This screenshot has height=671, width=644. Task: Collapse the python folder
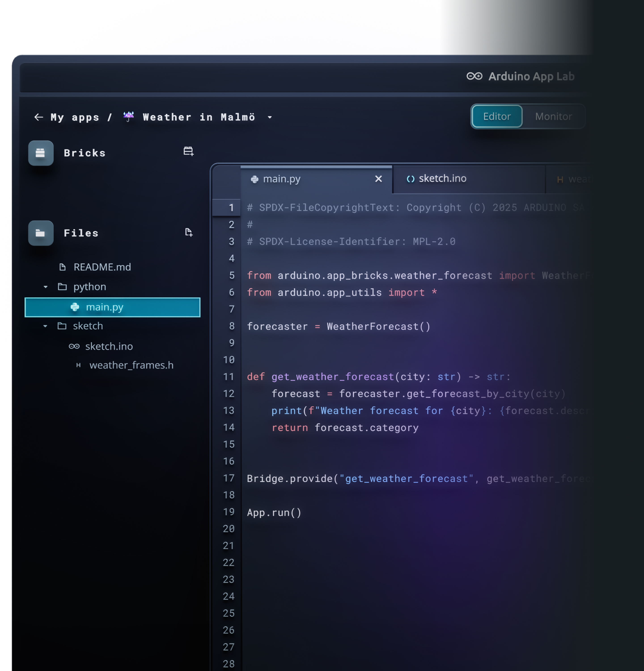tap(46, 287)
